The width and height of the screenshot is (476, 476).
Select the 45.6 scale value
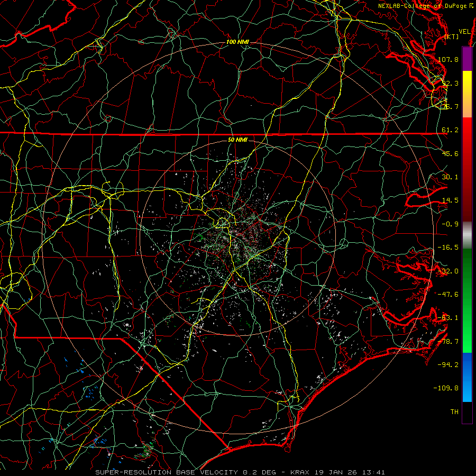pos(450,153)
